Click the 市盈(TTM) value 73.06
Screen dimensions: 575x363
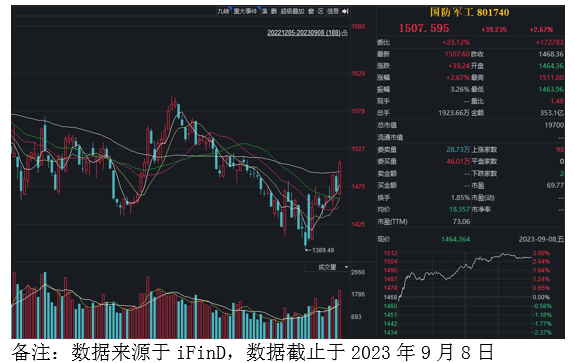(x=461, y=221)
